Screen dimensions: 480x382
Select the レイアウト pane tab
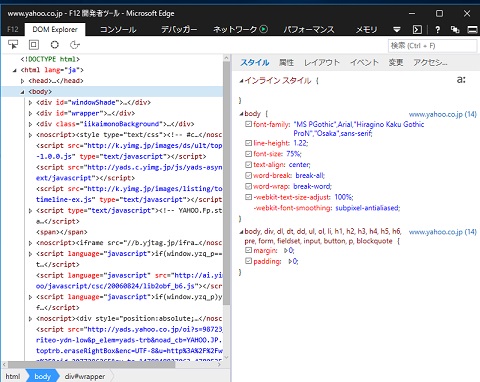coord(322,62)
